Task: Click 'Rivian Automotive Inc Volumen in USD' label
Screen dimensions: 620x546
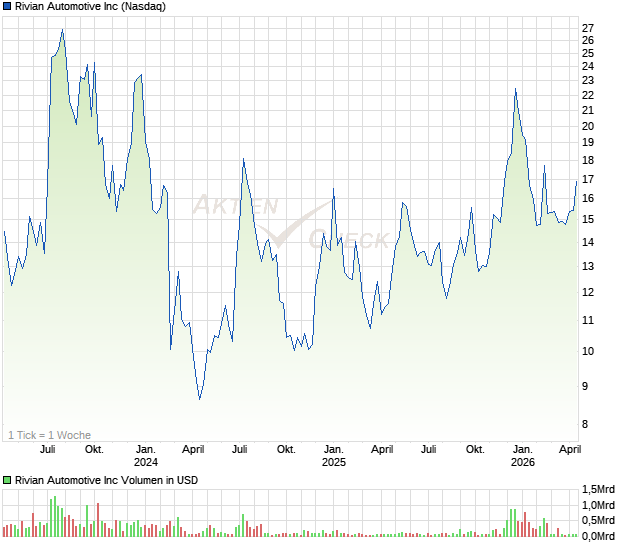Action: [x=106, y=480]
